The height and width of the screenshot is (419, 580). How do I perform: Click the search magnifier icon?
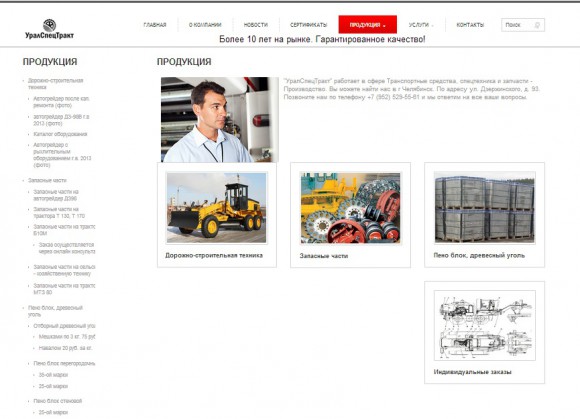click(537, 25)
